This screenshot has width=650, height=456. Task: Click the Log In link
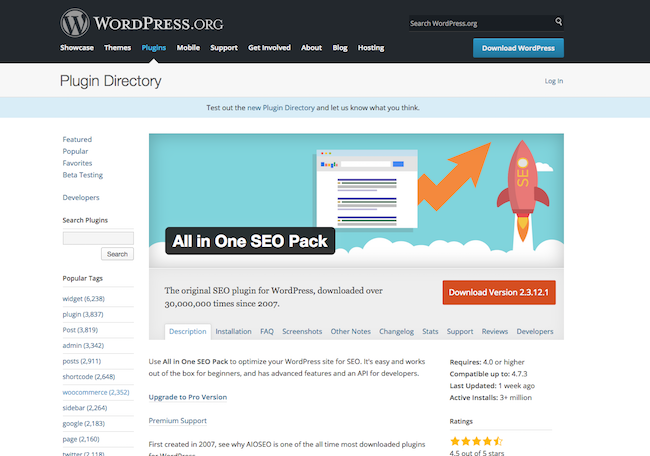tap(554, 81)
